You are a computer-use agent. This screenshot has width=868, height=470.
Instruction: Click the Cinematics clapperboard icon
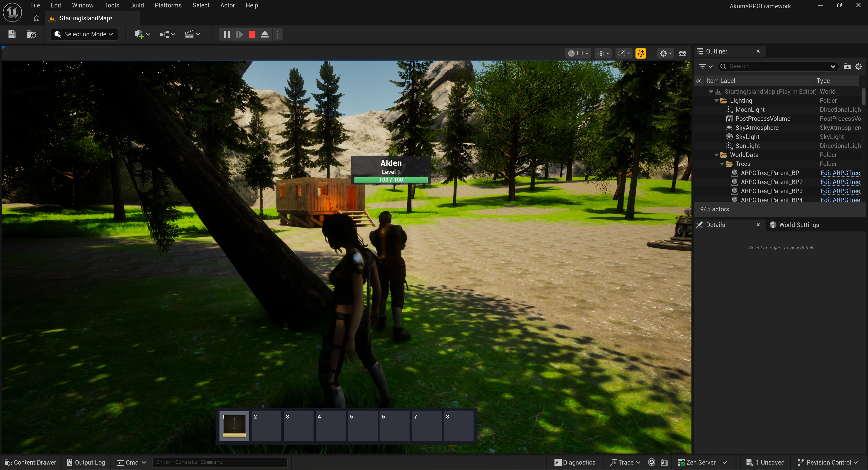189,34
